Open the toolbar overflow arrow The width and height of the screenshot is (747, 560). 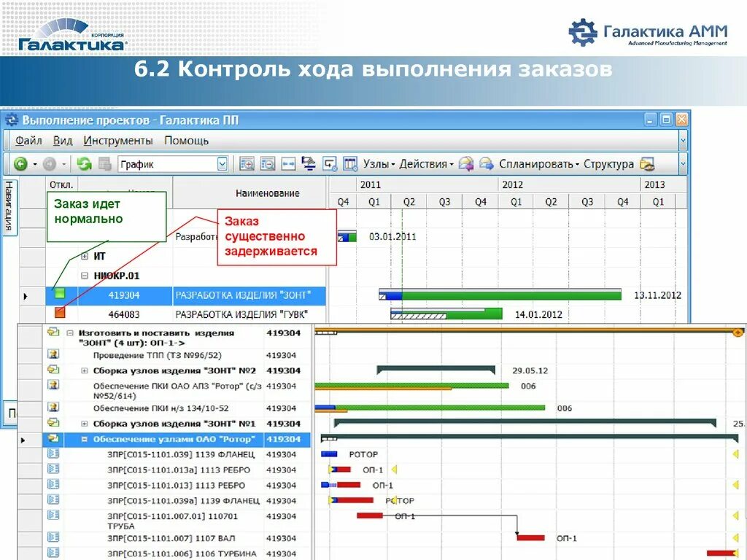[683, 164]
